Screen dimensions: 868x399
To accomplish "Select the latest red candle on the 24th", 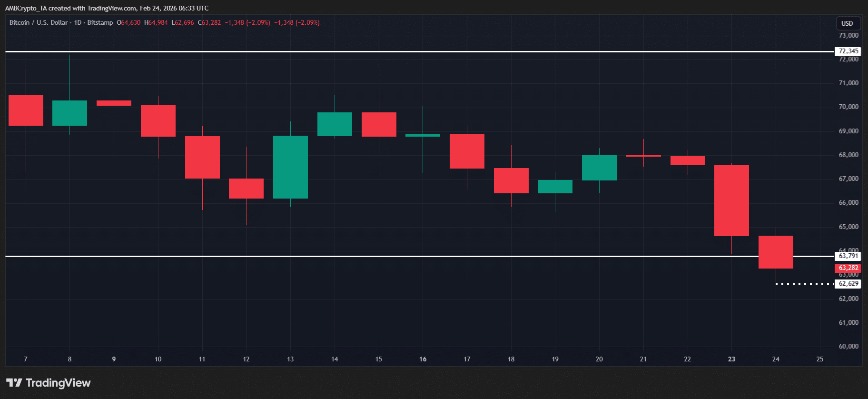I will click(776, 252).
